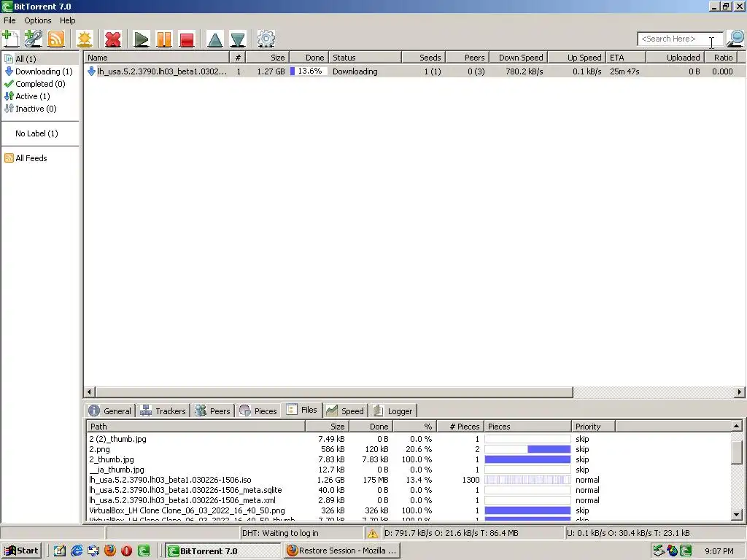Switch to the Peers tab
The width and height of the screenshot is (747, 560).
[x=213, y=411]
